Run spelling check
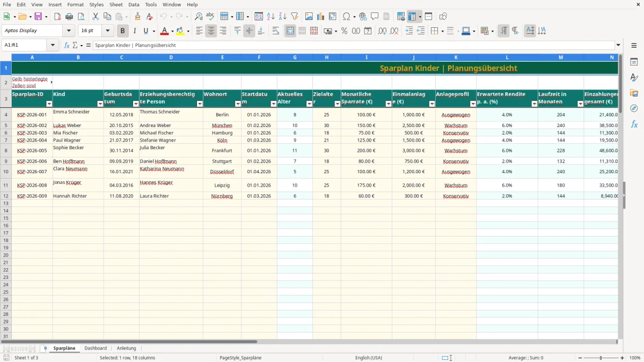The height and width of the screenshot is (362, 644). pos(210,17)
